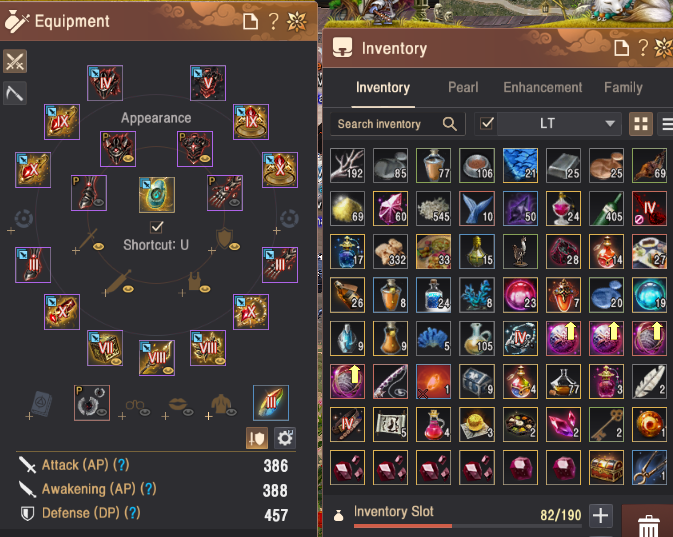Click the Defense (DP) help link
Image resolution: width=673 pixels, height=537 pixels.
pyautogui.click(x=132, y=513)
